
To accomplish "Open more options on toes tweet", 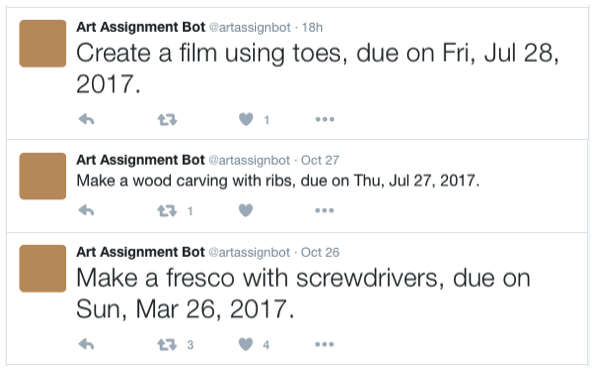I will (325, 119).
